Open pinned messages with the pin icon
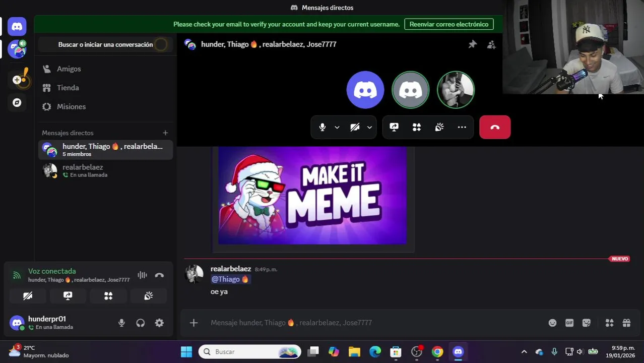644x363 pixels. tap(472, 44)
